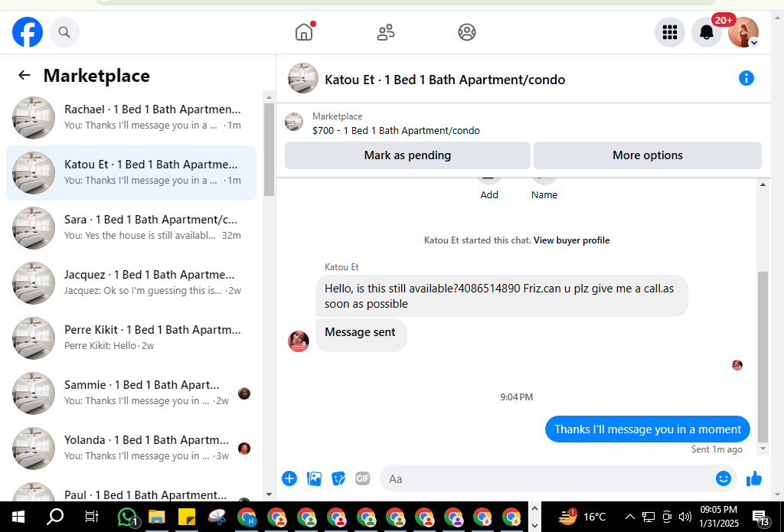Click Mark as pending button
Viewport: 784px width, 532px height.
(x=407, y=155)
